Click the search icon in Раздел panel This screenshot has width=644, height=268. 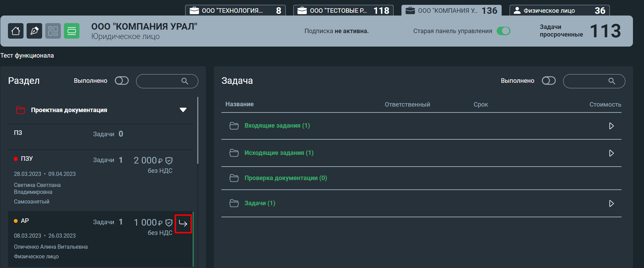click(x=185, y=81)
